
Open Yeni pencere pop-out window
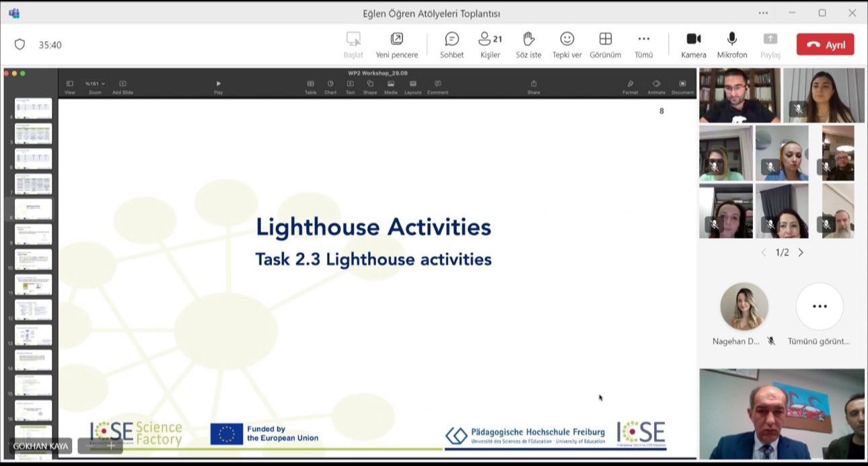(396, 44)
